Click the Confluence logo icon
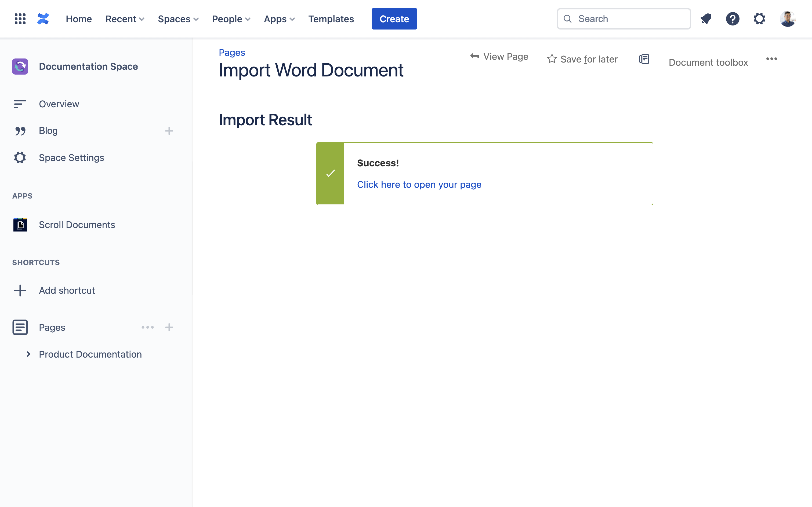 [x=43, y=19]
